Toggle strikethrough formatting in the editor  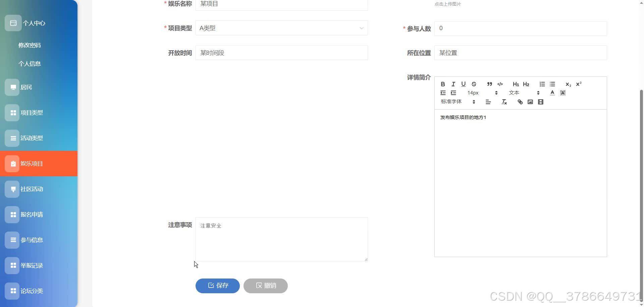(474, 84)
